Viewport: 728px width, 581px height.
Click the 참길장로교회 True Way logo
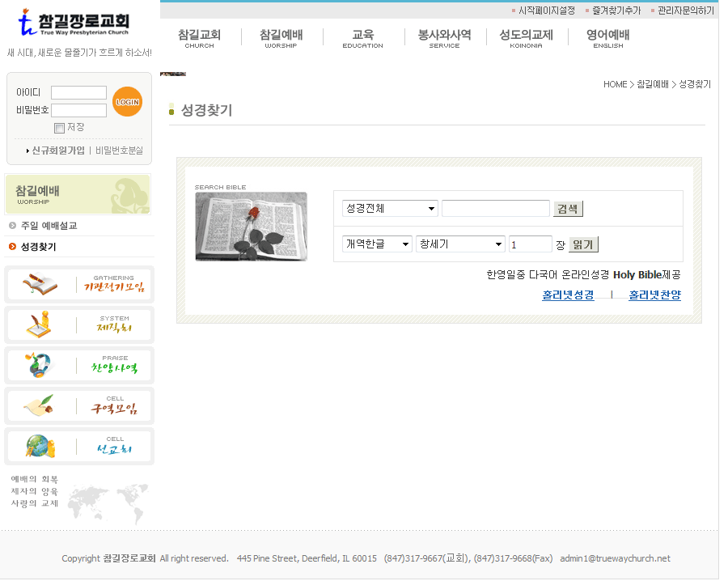click(74, 23)
